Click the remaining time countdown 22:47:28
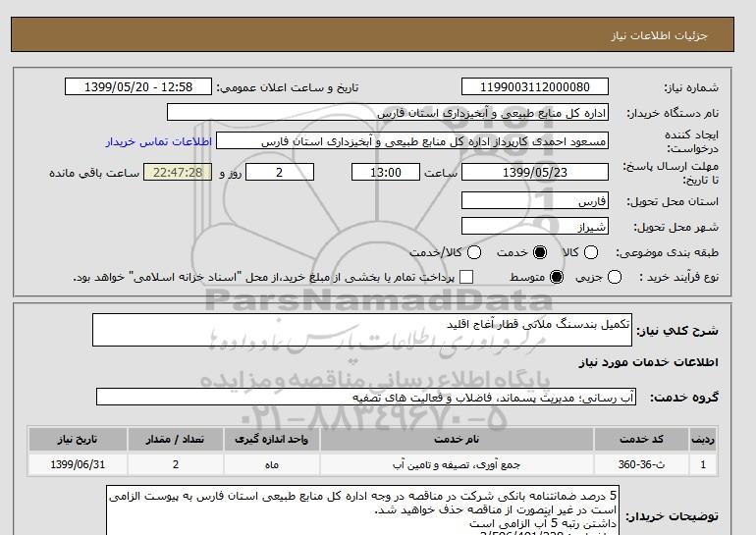The width and height of the screenshot is (756, 535). 178,172
